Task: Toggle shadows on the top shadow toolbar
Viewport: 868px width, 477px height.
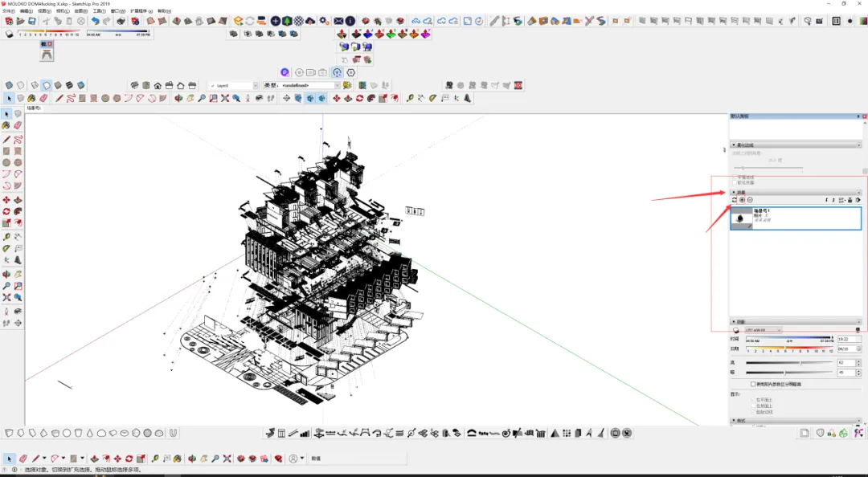Action: [x=10, y=35]
